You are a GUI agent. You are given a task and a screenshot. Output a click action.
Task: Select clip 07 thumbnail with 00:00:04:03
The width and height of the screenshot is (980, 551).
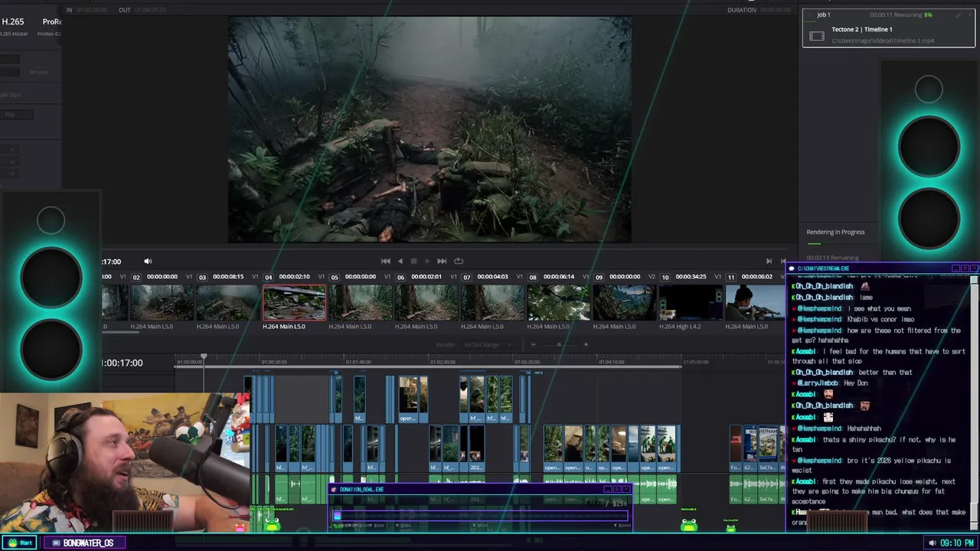point(492,302)
